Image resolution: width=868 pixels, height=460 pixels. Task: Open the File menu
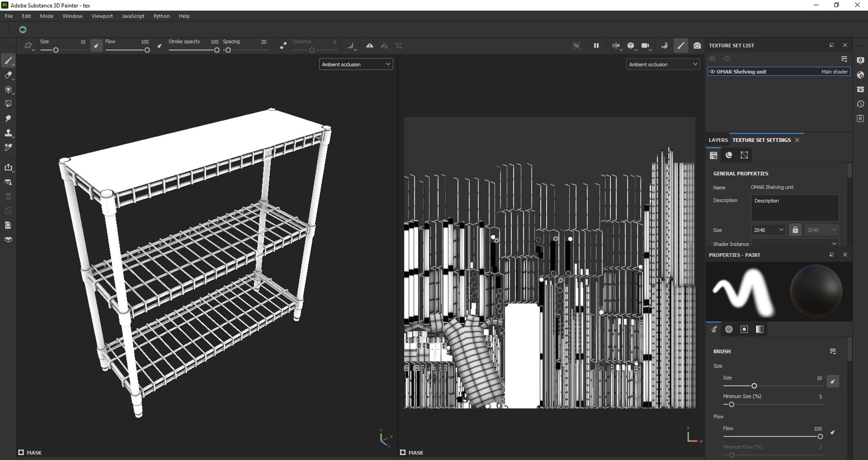pos(9,16)
